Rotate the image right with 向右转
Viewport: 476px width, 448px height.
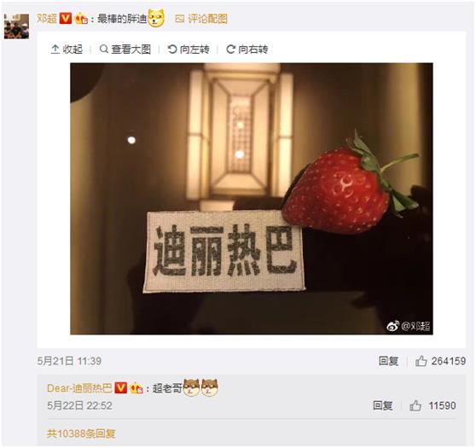point(247,49)
